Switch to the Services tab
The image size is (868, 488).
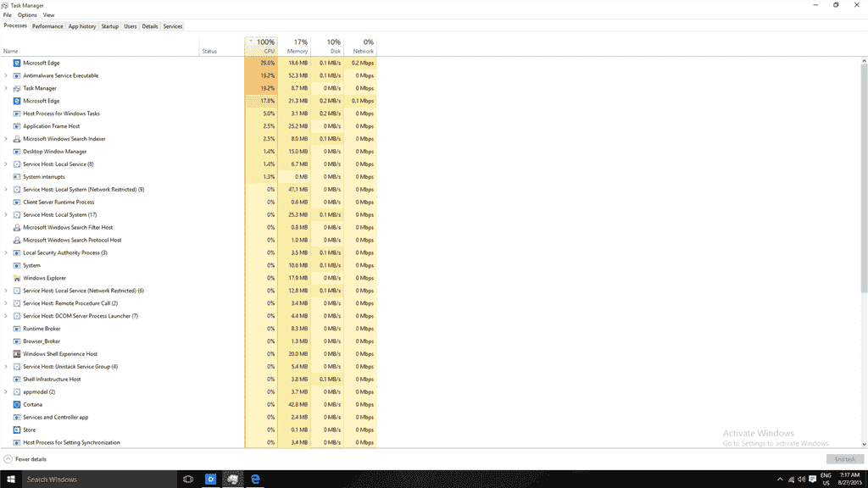pos(173,26)
